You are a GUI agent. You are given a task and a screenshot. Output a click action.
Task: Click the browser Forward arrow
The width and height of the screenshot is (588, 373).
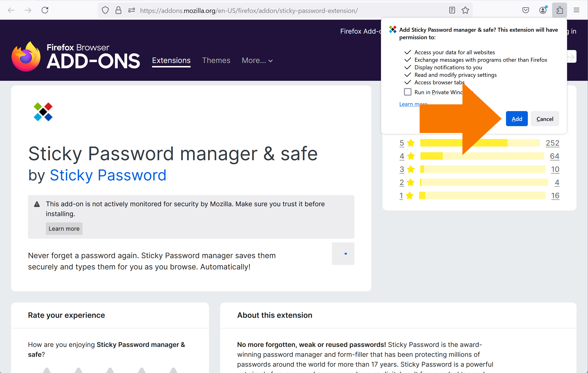(x=28, y=10)
